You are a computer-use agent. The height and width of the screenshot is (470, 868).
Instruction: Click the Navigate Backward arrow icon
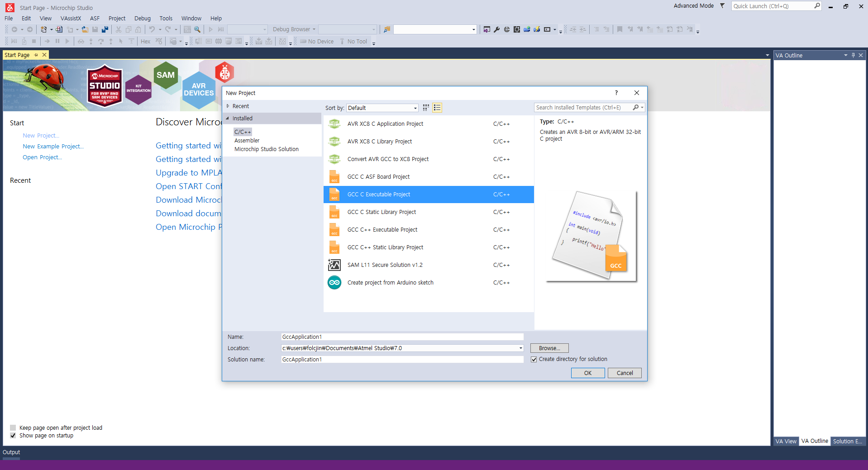coord(14,29)
